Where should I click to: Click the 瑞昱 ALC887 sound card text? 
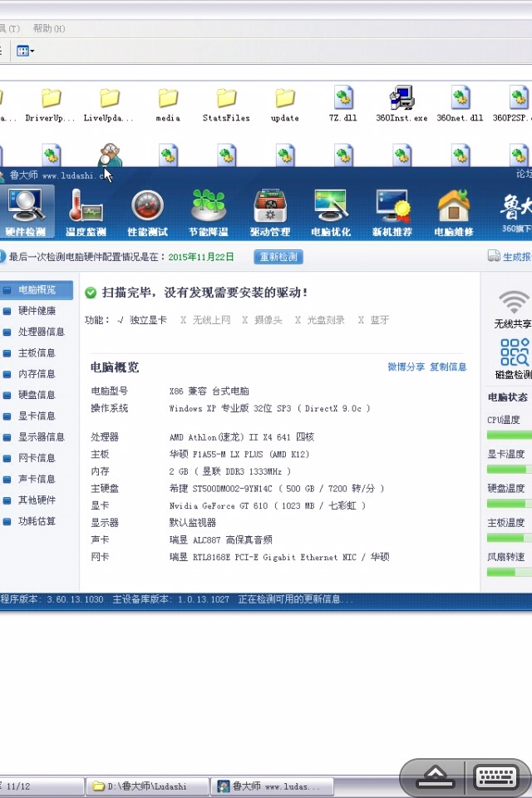(x=220, y=540)
